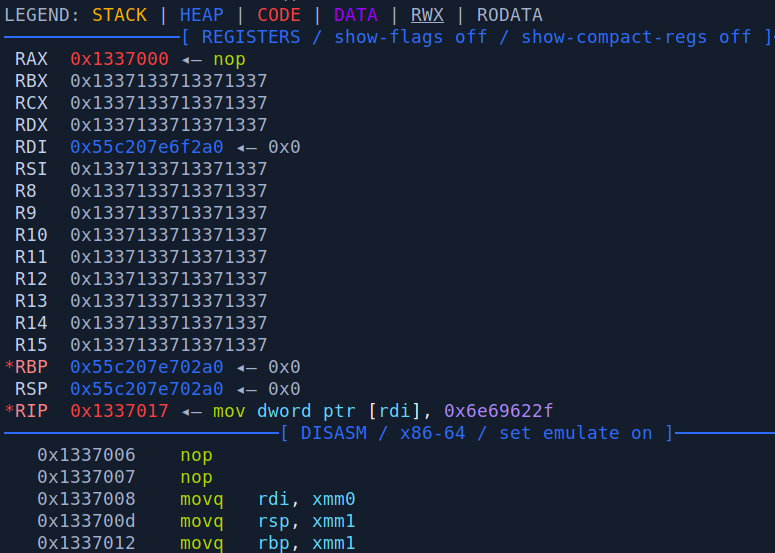Image resolution: width=775 pixels, height=553 pixels.
Task: Click disassembly address 0x1337008
Action: point(87,499)
